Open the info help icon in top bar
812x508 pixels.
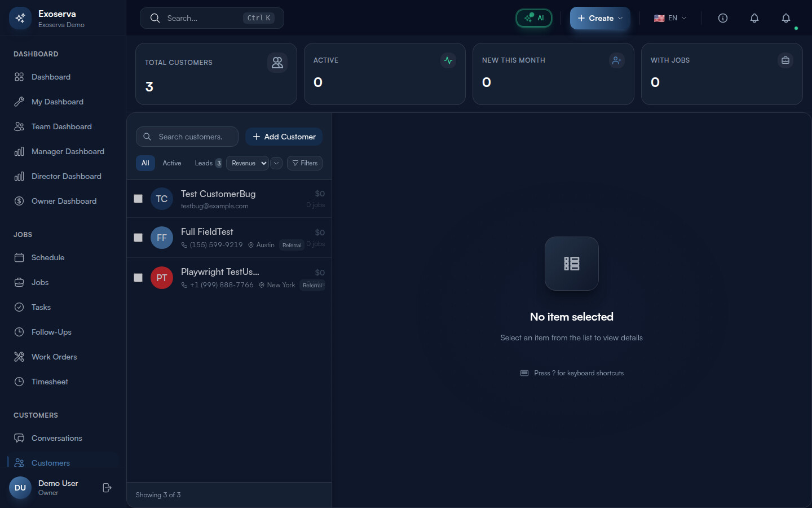point(722,18)
